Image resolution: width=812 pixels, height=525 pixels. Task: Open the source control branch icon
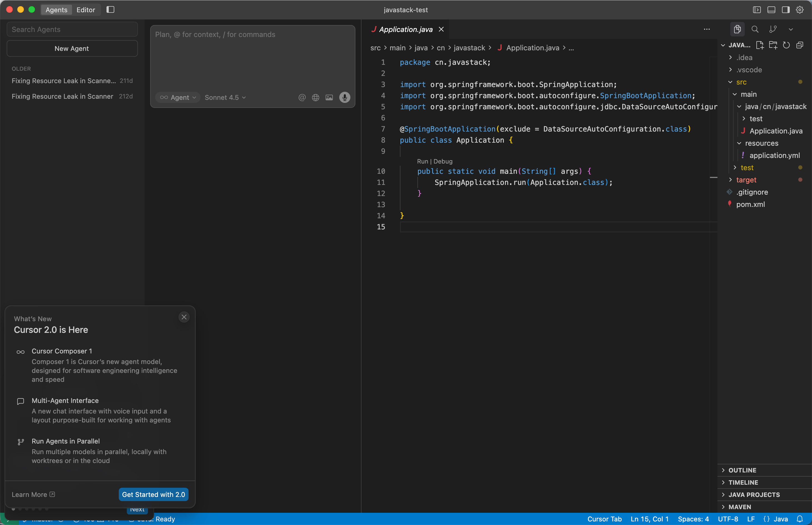pos(773,29)
